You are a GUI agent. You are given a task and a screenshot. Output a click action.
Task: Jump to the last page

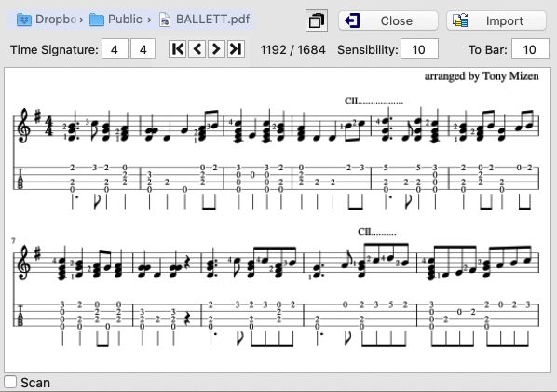click(x=236, y=49)
